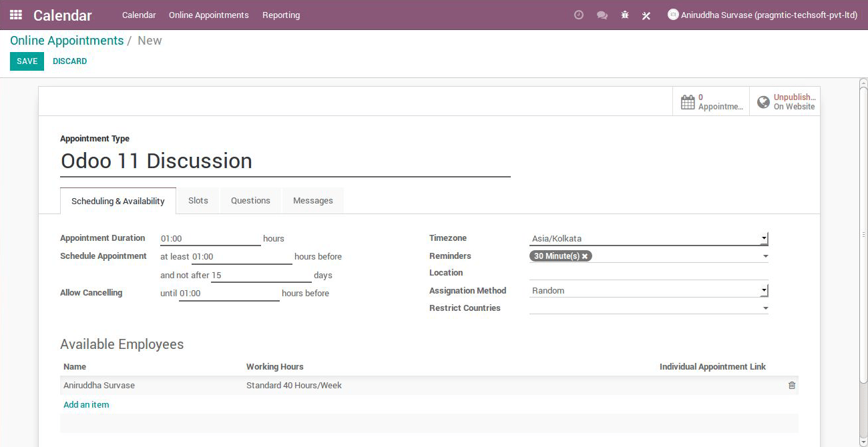Click the tools wrench icon in top bar
This screenshot has width=868, height=447.
click(x=646, y=15)
